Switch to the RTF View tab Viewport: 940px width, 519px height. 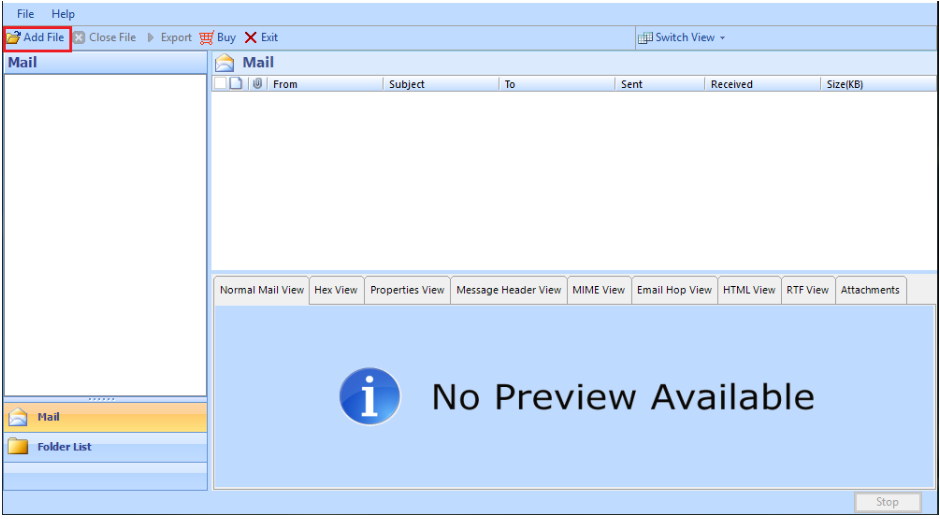pos(808,290)
